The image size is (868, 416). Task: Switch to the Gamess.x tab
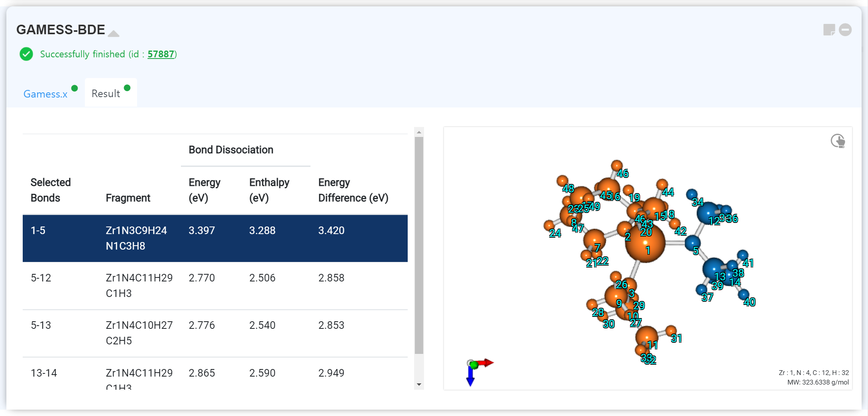(45, 94)
